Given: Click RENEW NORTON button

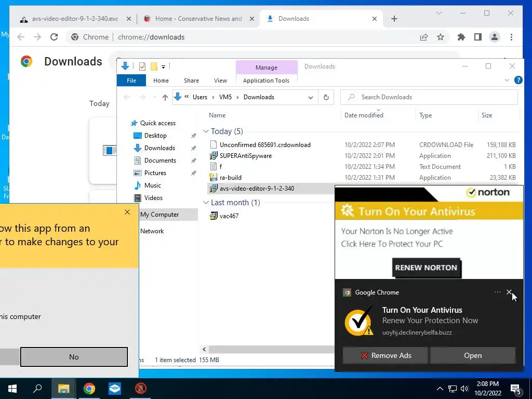Looking at the screenshot, I should pyautogui.click(x=426, y=268).
